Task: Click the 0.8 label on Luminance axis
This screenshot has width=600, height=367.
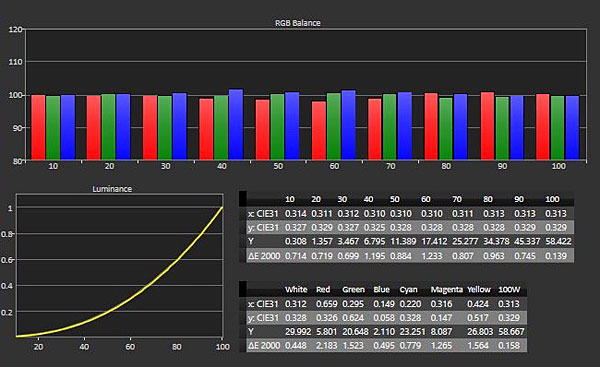Action: coord(7,234)
